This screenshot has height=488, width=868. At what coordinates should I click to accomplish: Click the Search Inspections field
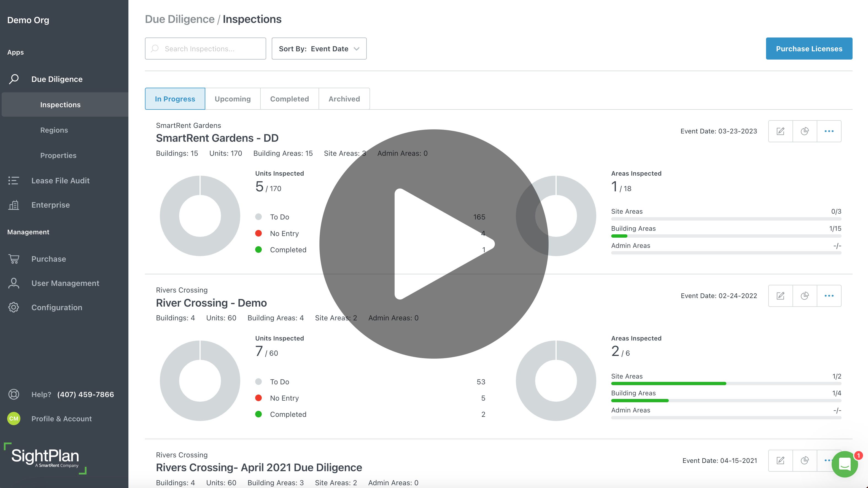206,49
